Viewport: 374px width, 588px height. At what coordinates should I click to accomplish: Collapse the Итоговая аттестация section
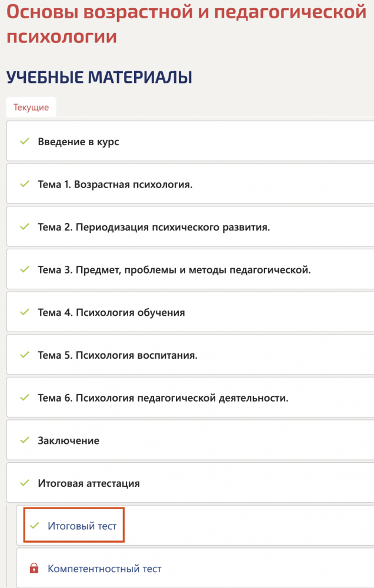[x=89, y=483]
